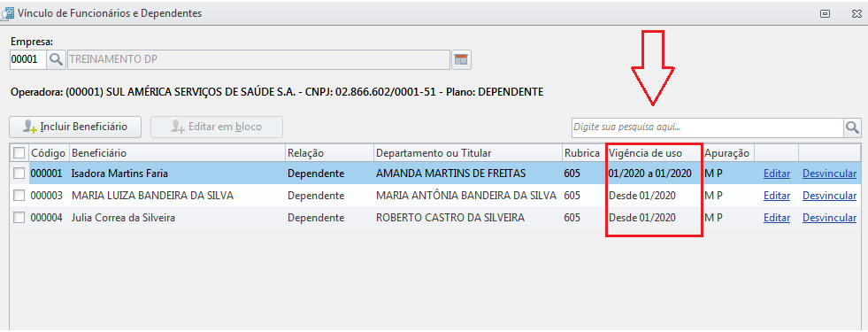Click the Incluir Beneficiário button
Viewport: 868px width, 332px height.
click(x=75, y=127)
